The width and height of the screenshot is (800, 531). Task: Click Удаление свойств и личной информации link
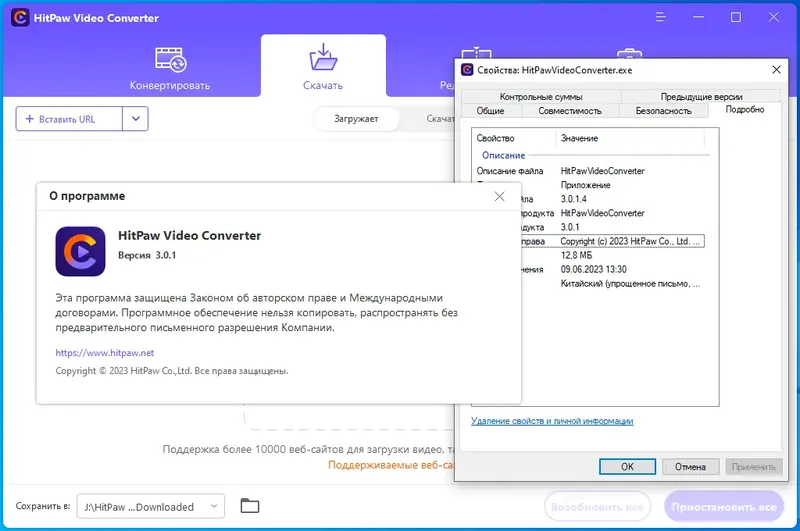click(x=552, y=421)
